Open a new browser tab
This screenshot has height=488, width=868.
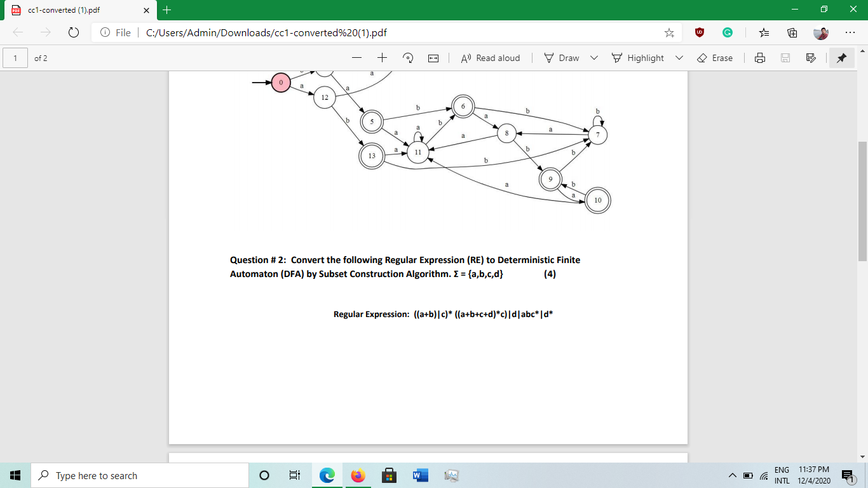[x=166, y=10]
